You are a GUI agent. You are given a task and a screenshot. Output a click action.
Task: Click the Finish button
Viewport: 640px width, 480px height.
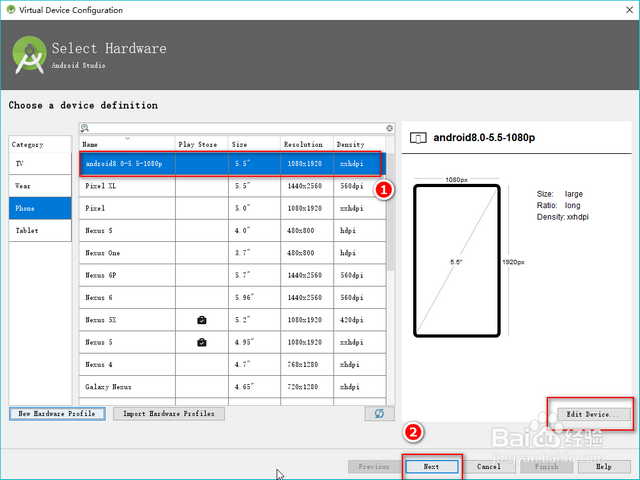(547, 467)
